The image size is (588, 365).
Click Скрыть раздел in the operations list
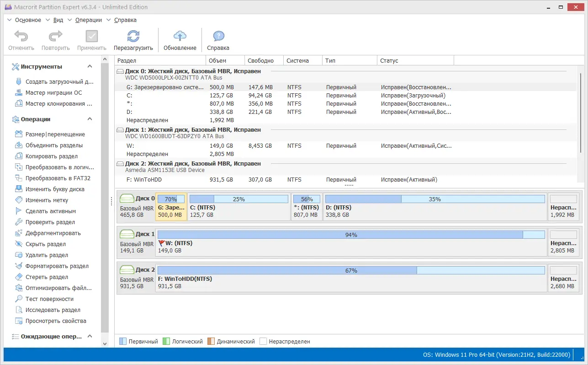coord(45,244)
